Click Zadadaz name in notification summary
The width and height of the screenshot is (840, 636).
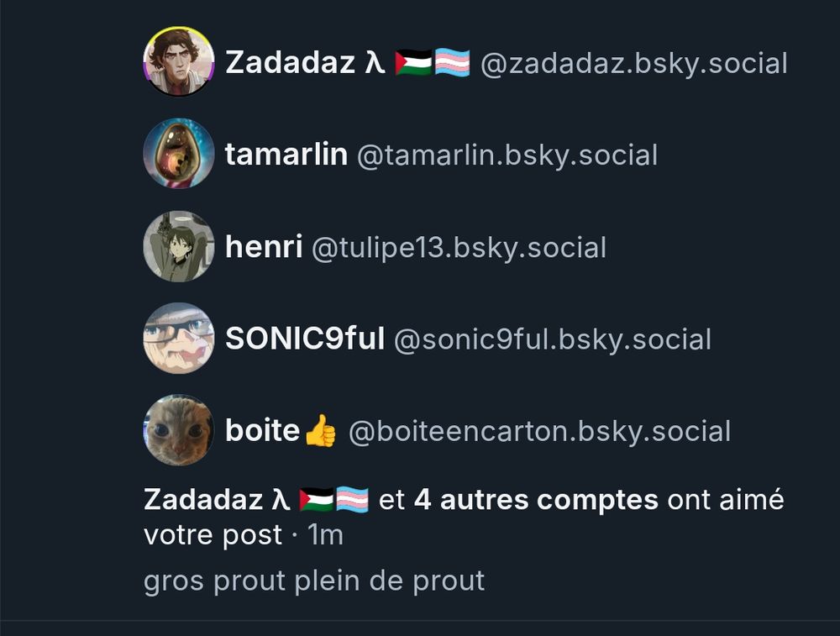(217, 500)
